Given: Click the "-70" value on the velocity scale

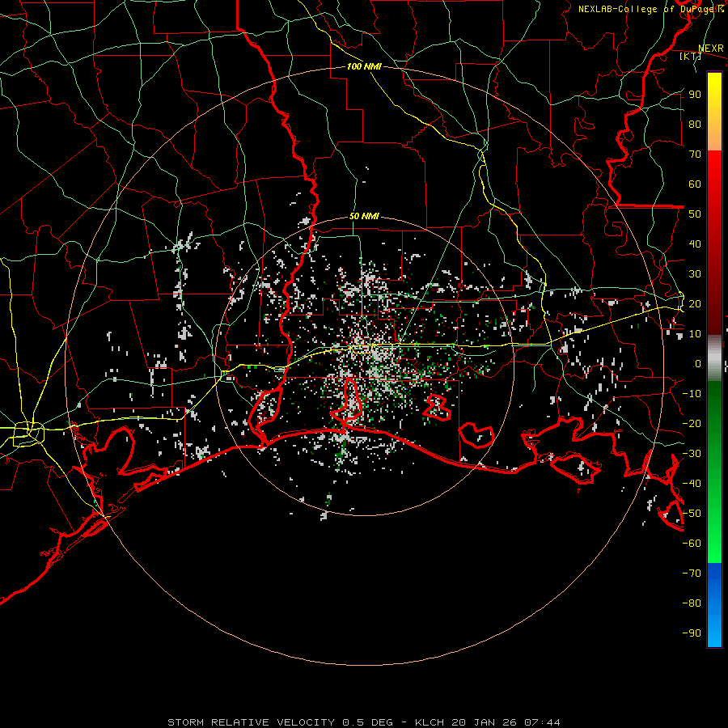Looking at the screenshot, I should 692,574.
